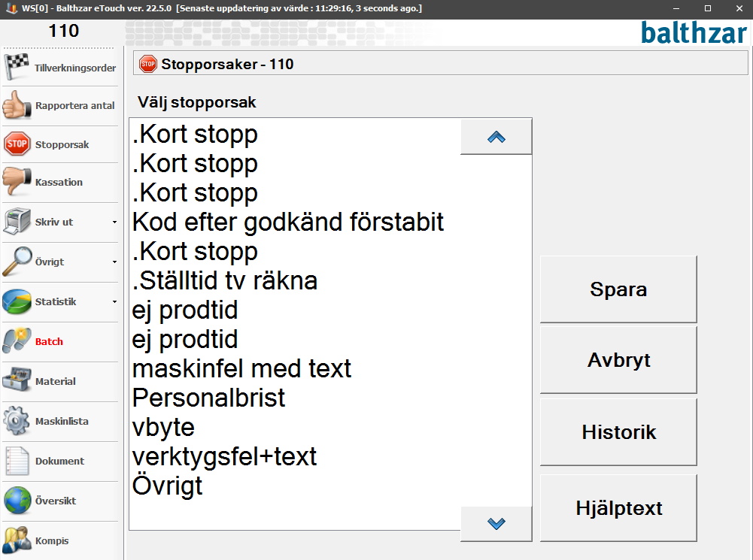The height and width of the screenshot is (560, 753).
Task: Click the Batch footprints icon
Action: pyautogui.click(x=17, y=341)
